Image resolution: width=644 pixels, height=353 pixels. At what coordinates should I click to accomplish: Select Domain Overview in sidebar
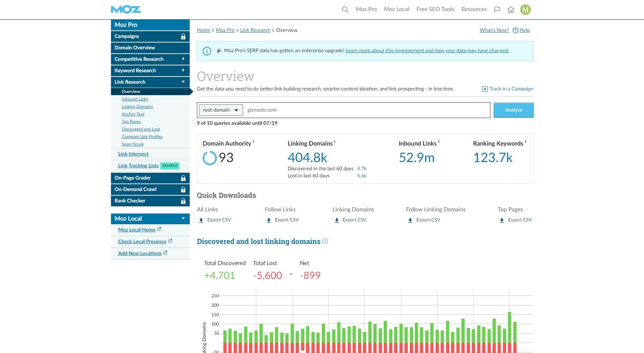point(150,48)
